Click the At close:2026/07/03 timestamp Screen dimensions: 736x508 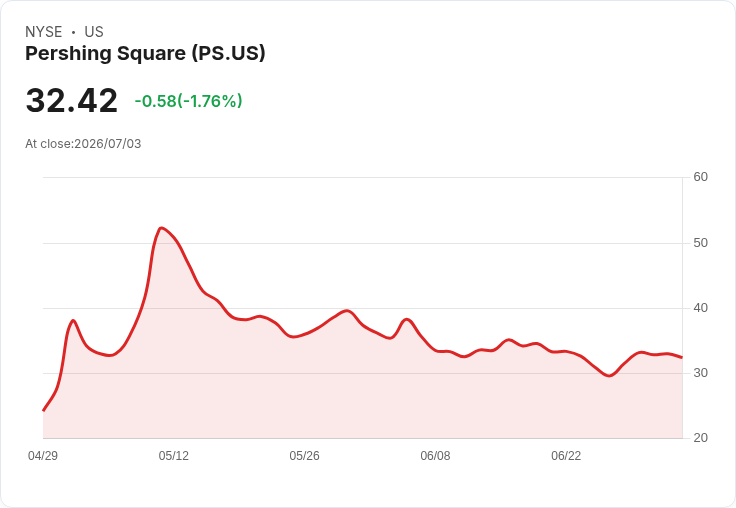click(x=83, y=144)
